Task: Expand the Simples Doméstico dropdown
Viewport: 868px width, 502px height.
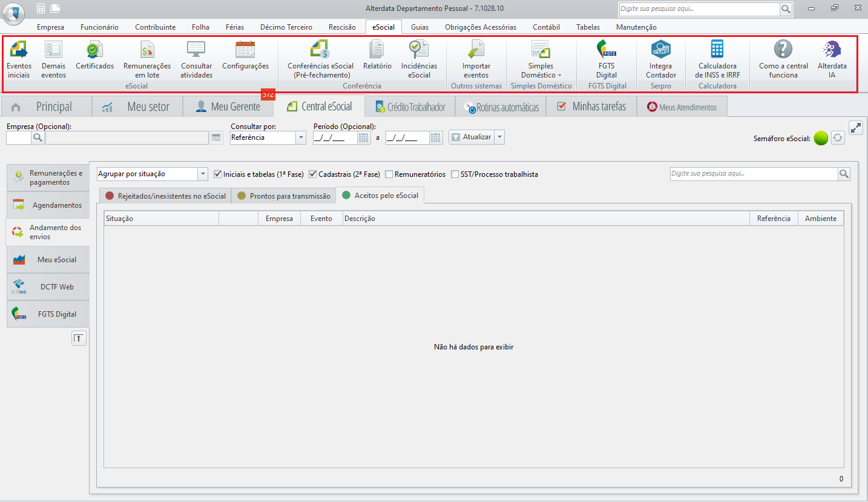Action: [x=541, y=59]
